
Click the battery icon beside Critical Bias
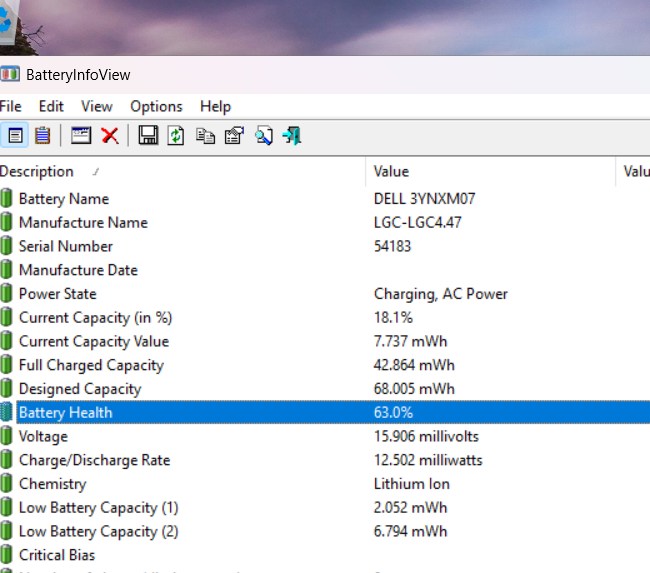tap(6, 555)
